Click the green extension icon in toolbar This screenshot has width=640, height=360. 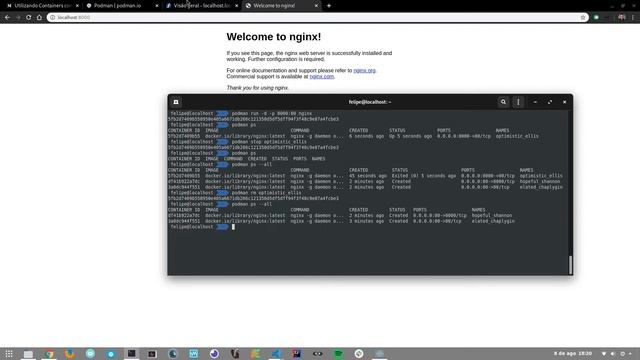point(596,18)
